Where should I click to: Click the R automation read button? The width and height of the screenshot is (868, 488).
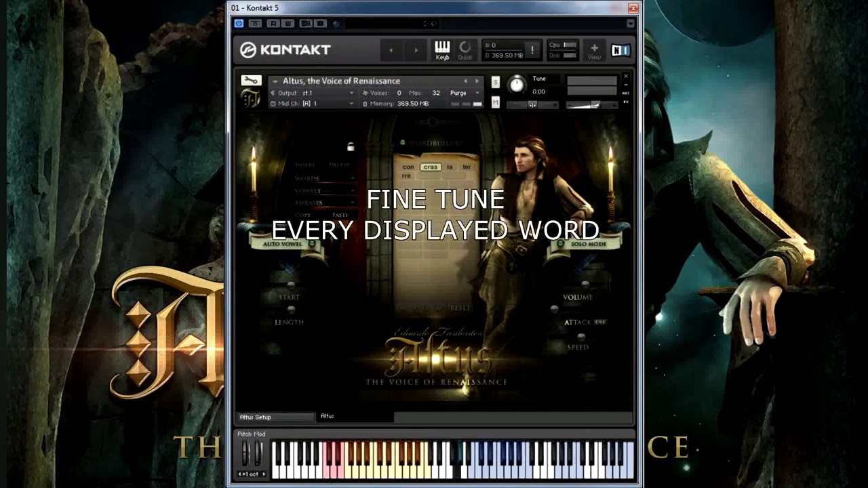273,23
